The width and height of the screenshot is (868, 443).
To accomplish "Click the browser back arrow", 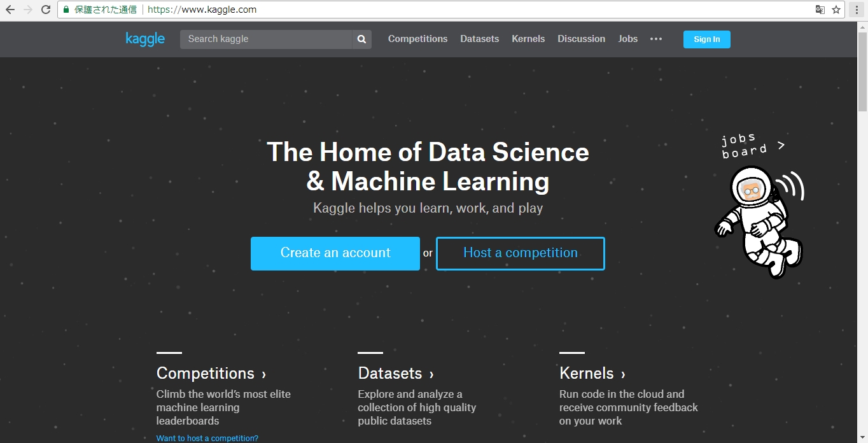I will click(x=10, y=10).
